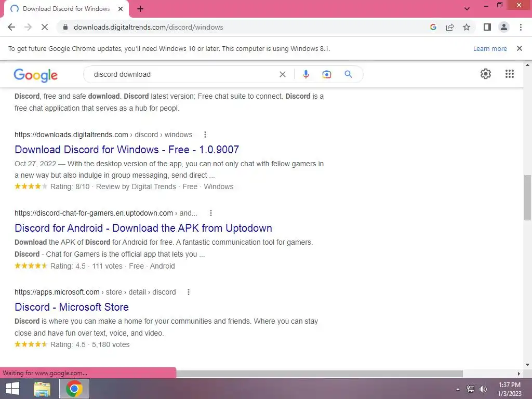
Task: Open File Explorer from the taskbar
Action: pos(42,389)
